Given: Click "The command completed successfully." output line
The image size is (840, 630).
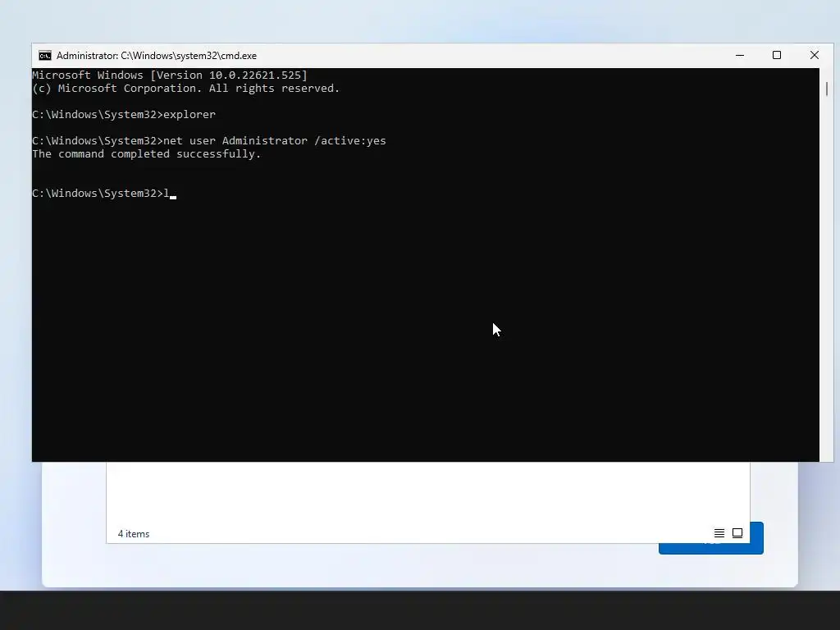Looking at the screenshot, I should 146,154.
